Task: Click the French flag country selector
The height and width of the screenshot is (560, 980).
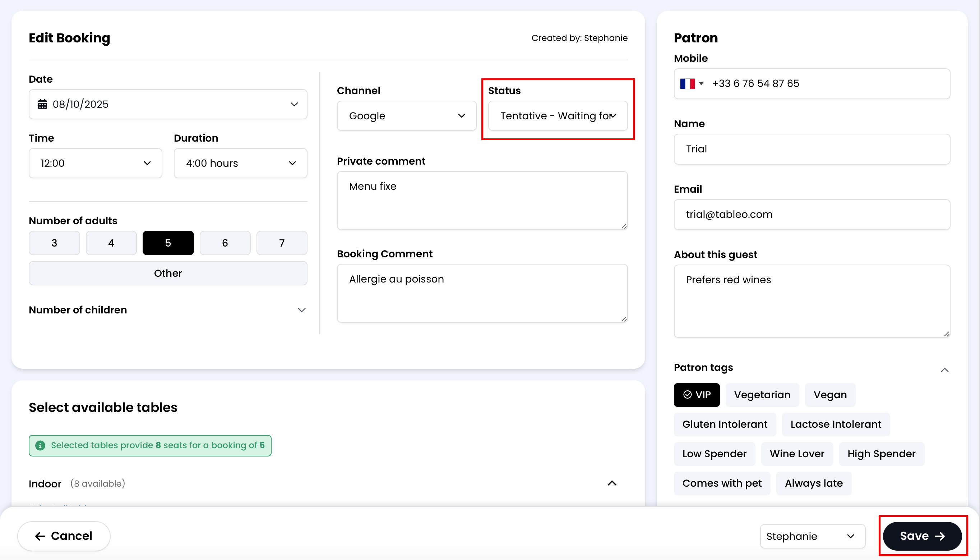Action: 690,83
